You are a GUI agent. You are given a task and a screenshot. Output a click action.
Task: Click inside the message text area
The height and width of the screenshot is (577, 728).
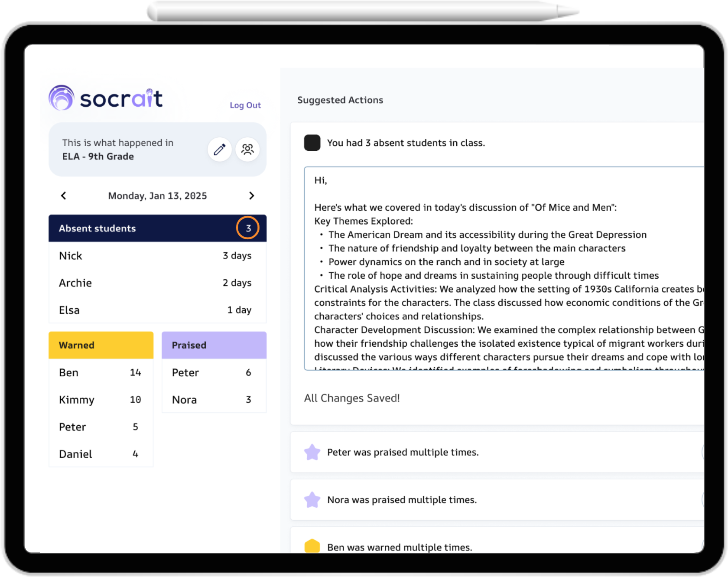pos(503,269)
